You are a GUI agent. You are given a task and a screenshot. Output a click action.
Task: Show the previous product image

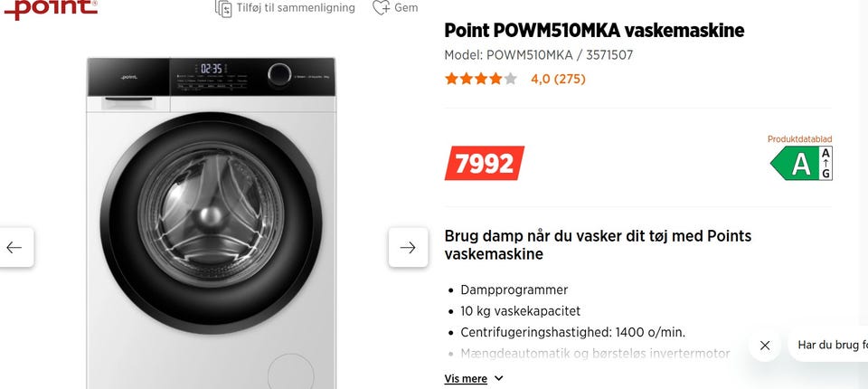click(x=14, y=247)
